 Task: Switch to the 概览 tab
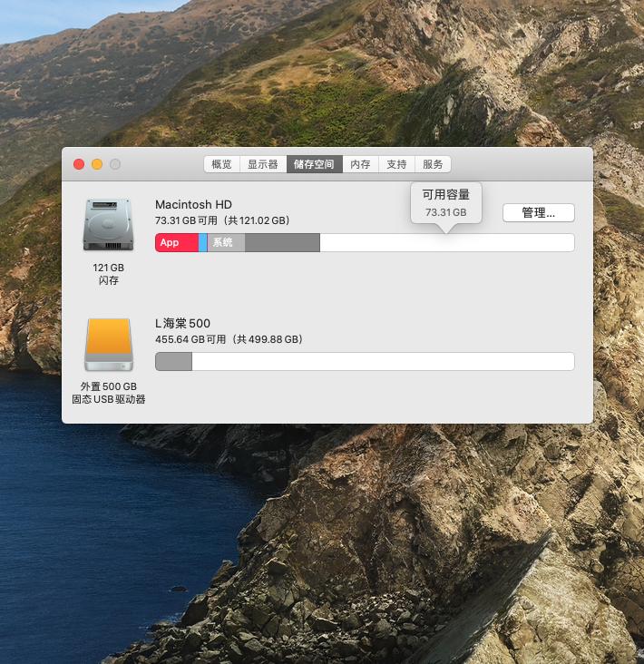222,164
